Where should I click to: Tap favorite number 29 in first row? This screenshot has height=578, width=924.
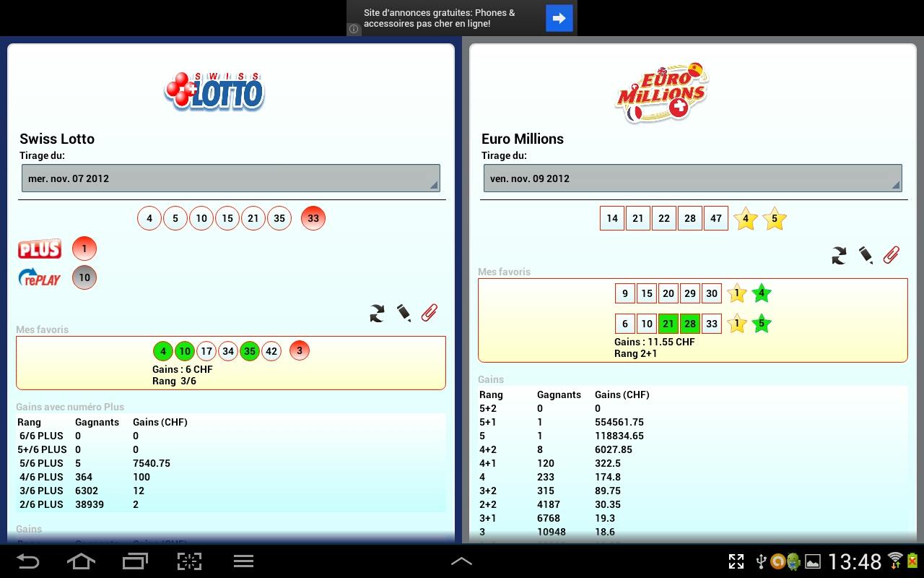tap(690, 293)
